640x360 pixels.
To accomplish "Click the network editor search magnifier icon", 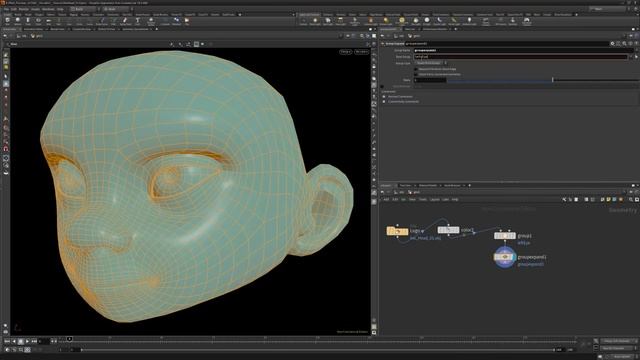I will [631, 200].
